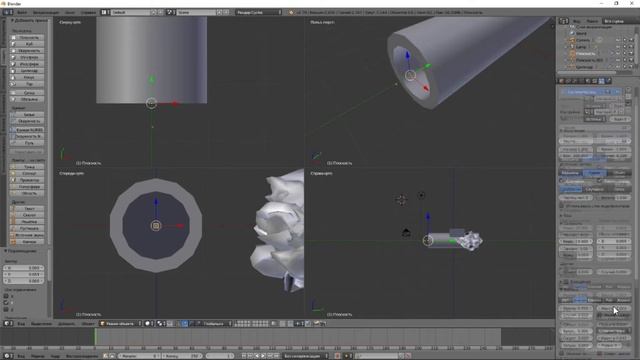Add an Armature (Скелет)
640x360 pixels.
point(28,215)
